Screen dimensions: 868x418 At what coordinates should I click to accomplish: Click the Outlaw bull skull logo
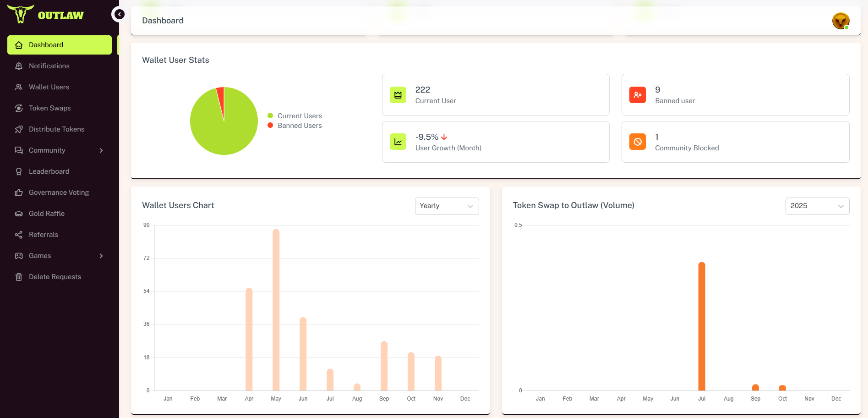point(21,14)
